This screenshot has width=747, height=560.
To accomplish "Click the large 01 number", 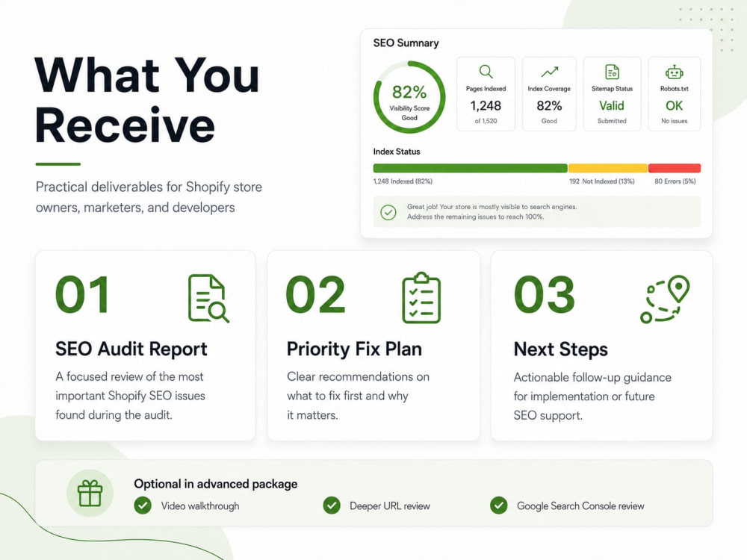I will [x=82, y=295].
